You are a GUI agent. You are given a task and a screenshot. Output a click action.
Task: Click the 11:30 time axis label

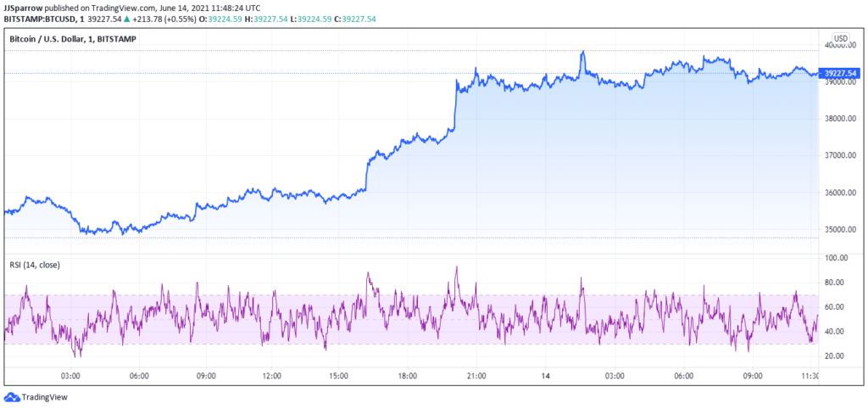[810, 375]
